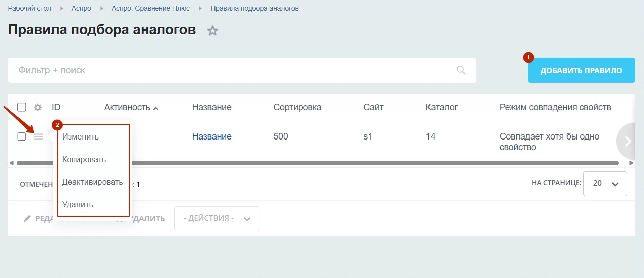Open the Название rule link

[x=212, y=136]
